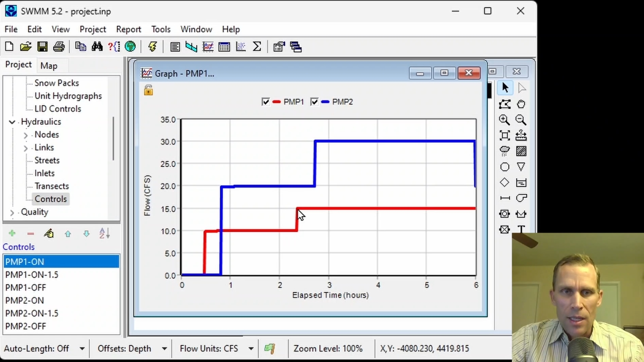Open the Flow Units dropdown in the status bar

tap(251, 349)
